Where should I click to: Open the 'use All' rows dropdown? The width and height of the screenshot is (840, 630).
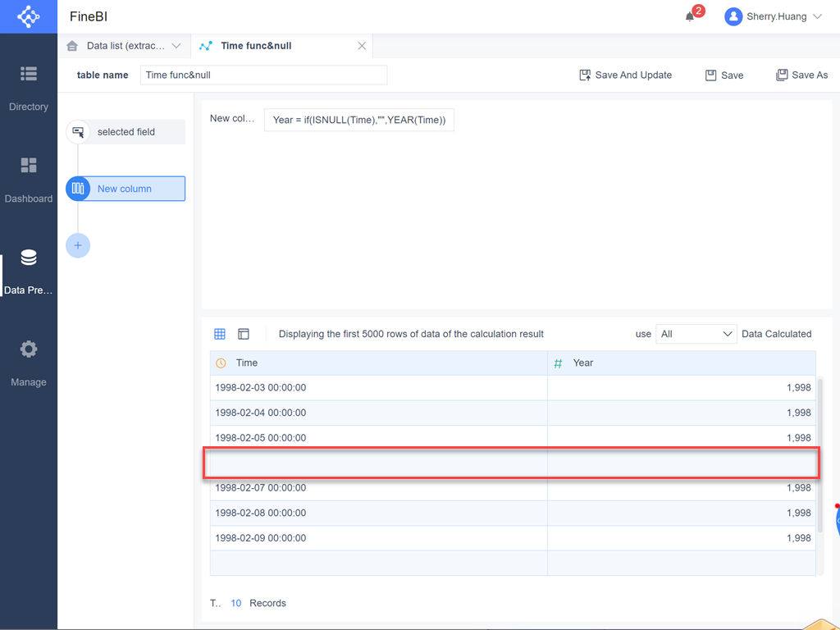(696, 334)
